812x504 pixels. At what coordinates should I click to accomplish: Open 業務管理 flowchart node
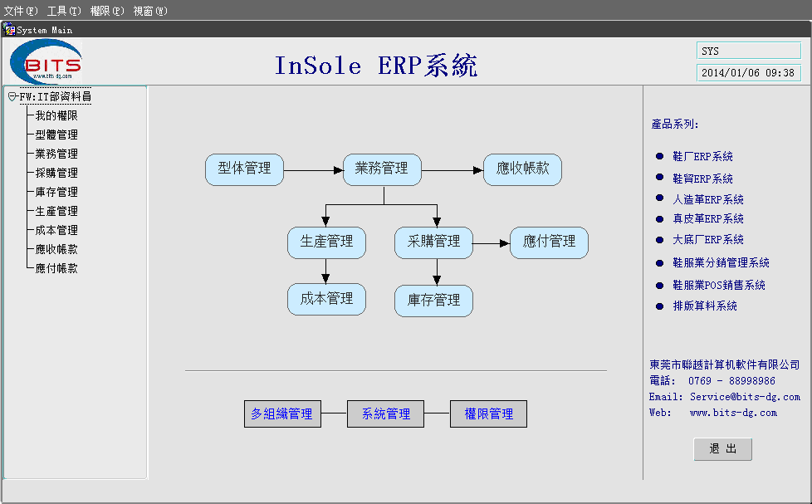click(382, 169)
